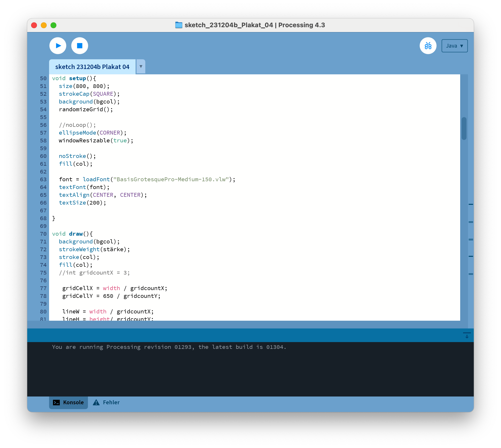501x448 pixels.
Task: Click the void draw() line
Action: [x=72, y=234]
